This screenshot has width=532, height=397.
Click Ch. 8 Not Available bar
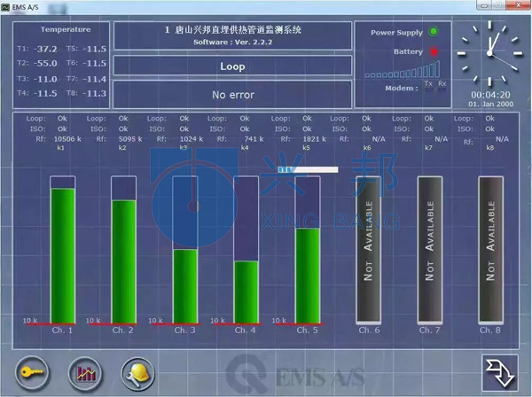491,248
